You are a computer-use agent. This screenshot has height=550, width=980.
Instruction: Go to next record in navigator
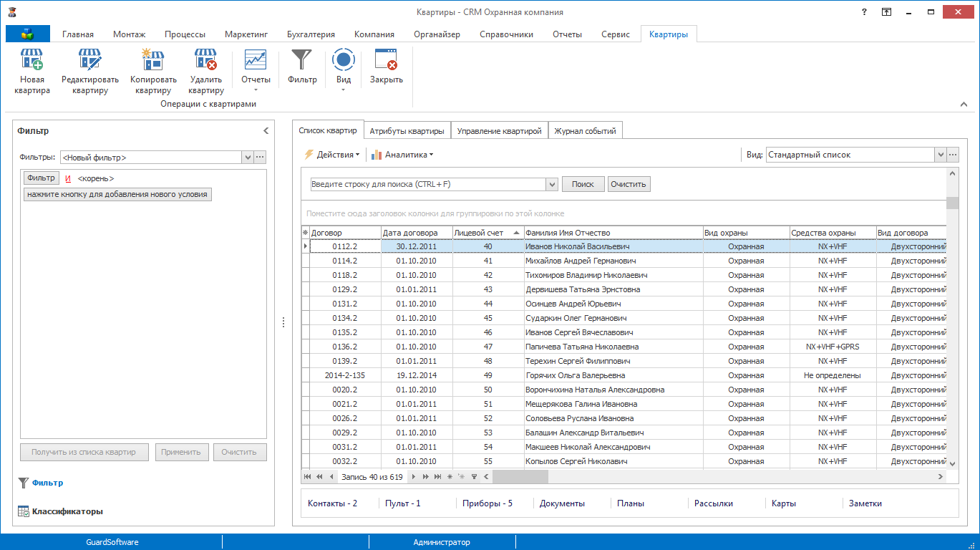tap(414, 476)
